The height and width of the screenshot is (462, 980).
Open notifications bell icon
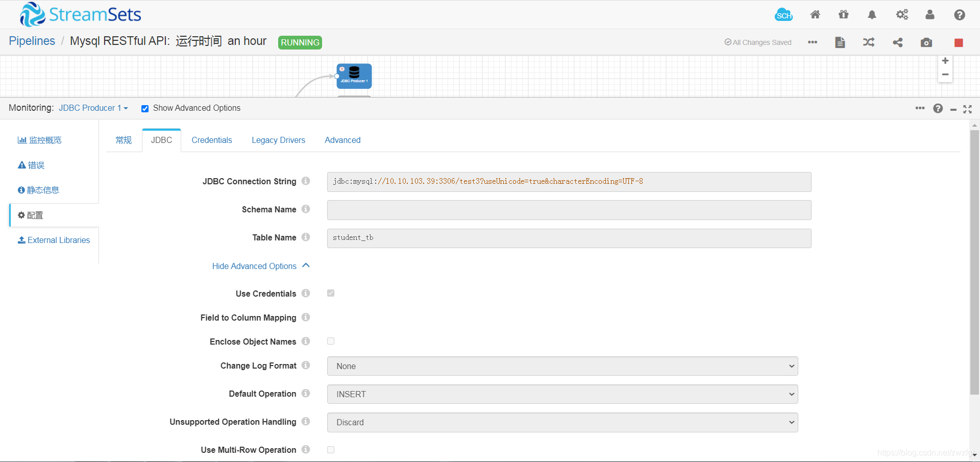point(872,14)
